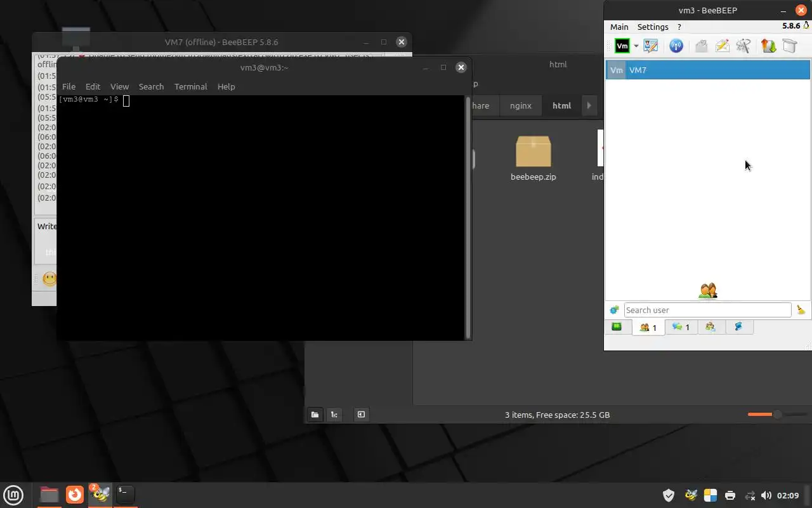Click the gray box icon in BeeBEEP toolbar
Viewport: 812px width, 508px height.
click(790, 46)
